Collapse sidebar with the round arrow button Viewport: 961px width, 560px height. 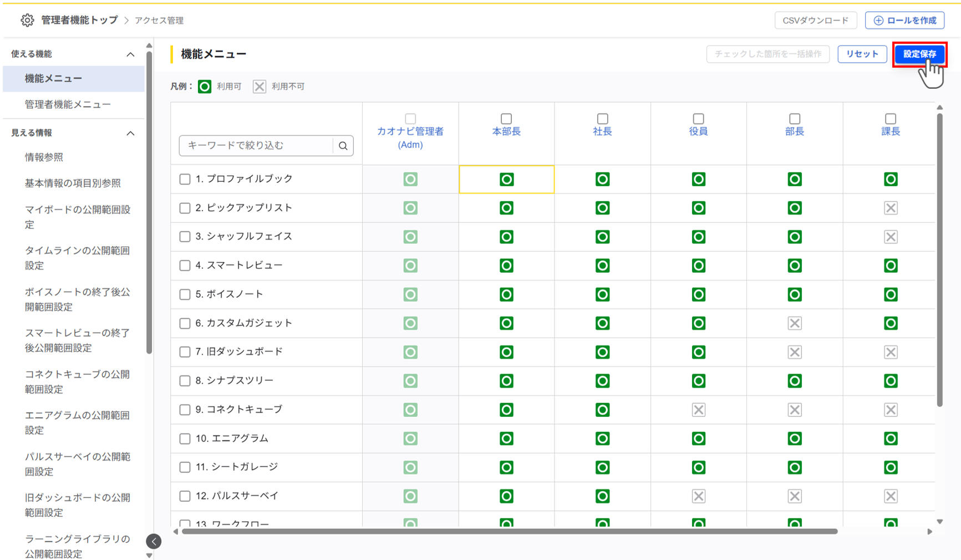click(154, 541)
